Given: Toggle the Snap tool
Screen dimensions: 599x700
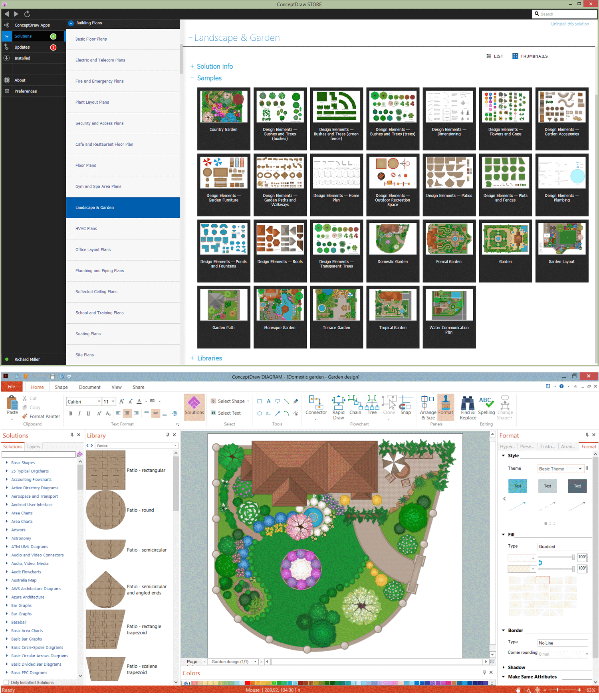Looking at the screenshot, I should [x=405, y=405].
